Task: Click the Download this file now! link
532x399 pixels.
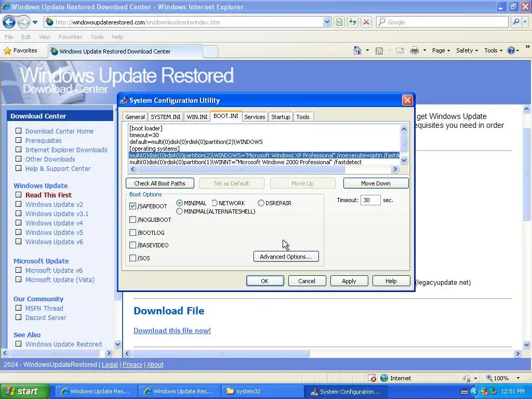Action: (172, 330)
